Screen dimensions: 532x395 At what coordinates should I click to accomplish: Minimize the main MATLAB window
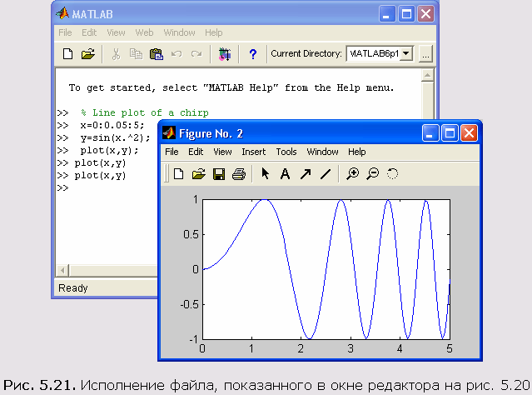click(386, 14)
